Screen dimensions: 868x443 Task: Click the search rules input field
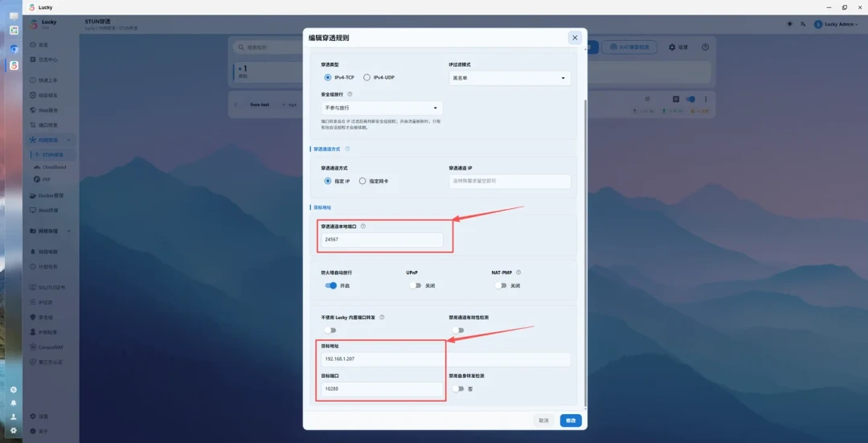click(268, 47)
